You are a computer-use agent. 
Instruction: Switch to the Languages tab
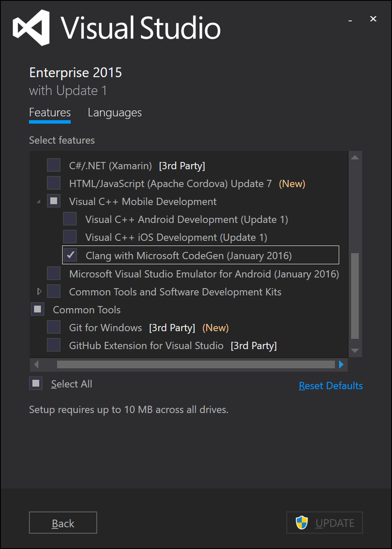[x=115, y=113]
